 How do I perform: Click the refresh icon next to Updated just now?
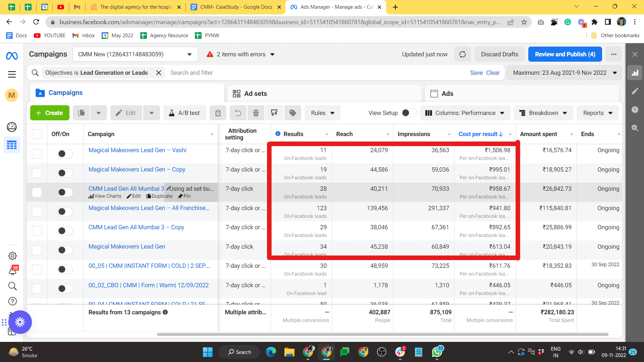click(462, 54)
